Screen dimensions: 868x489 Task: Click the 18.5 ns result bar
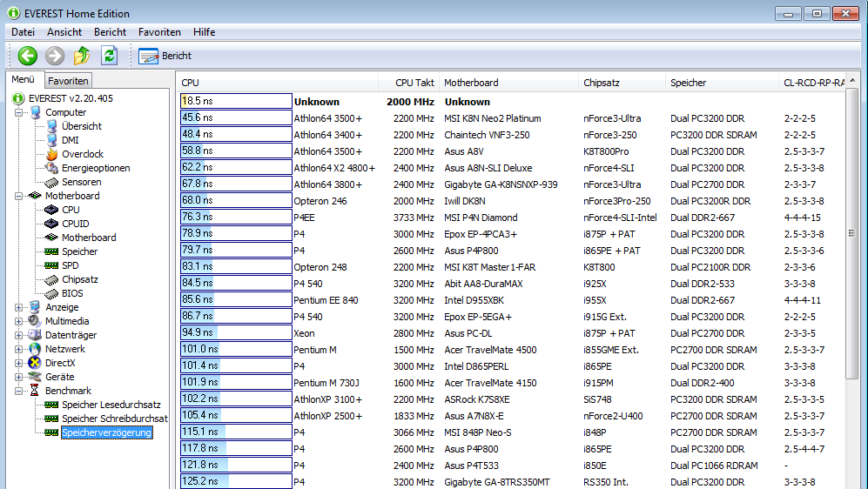(236, 101)
